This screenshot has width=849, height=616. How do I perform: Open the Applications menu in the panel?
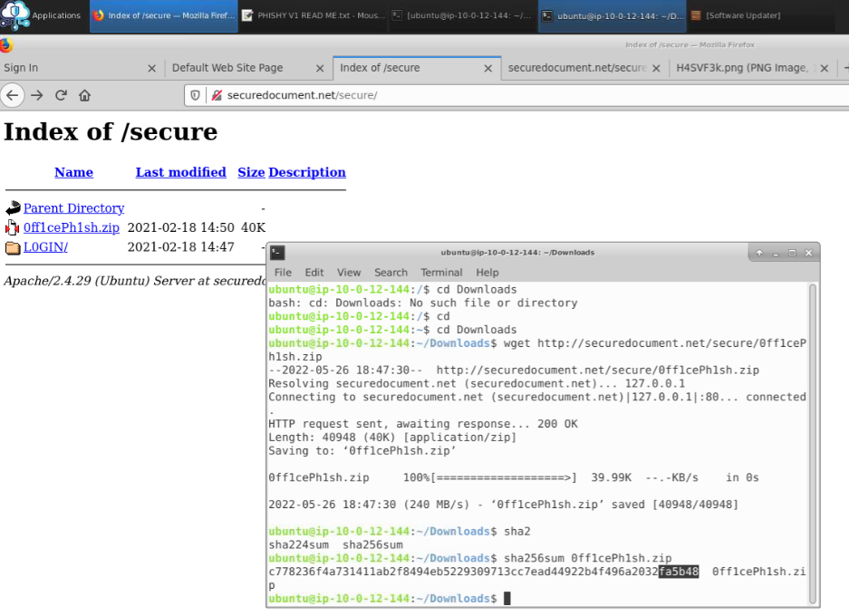47,15
